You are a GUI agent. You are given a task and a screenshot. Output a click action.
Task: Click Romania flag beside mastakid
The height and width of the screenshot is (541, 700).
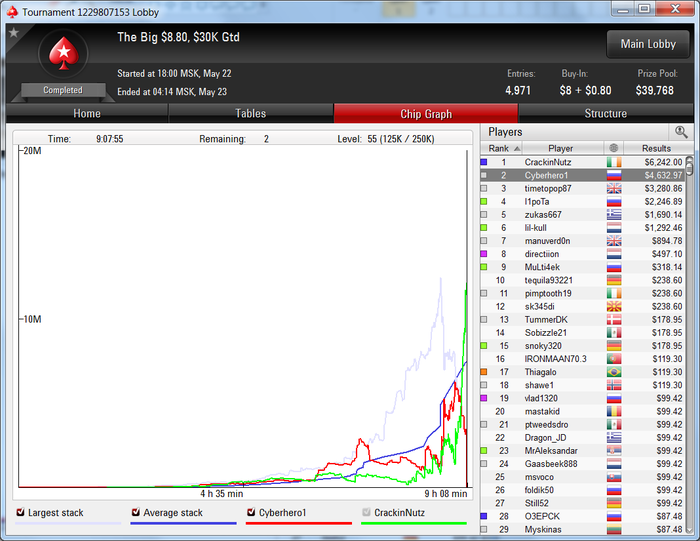[614, 412]
